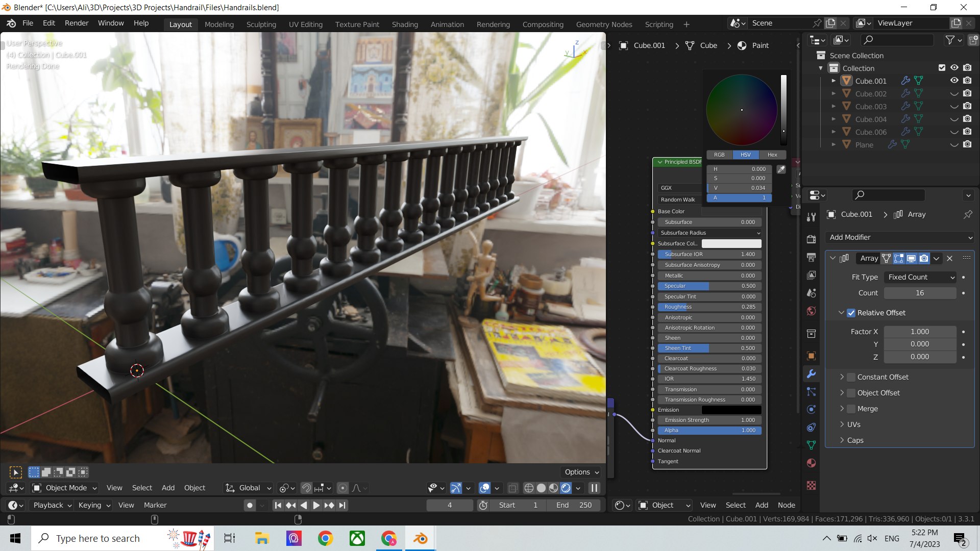Image resolution: width=980 pixels, height=551 pixels.
Task: Open the Object Mode dropdown
Action: coord(65,488)
